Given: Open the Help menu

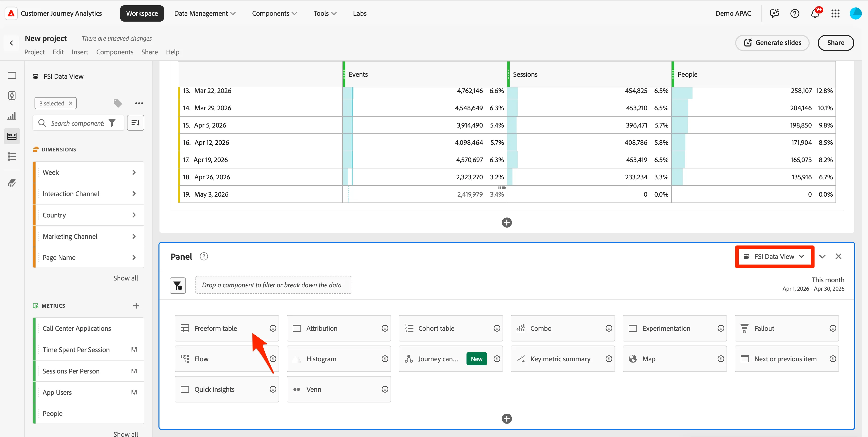Looking at the screenshot, I should (172, 52).
